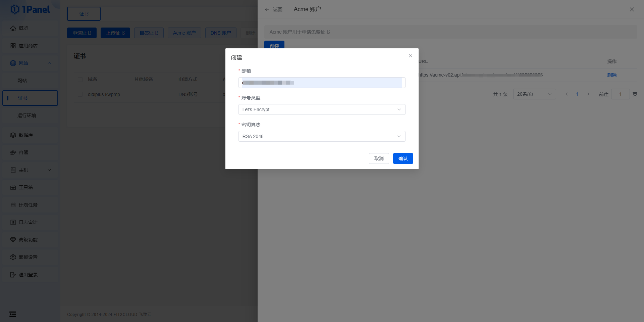This screenshot has height=322, width=644.
Task: Open the 密钥算法 RSA 2048 dropdown
Action: (322, 136)
